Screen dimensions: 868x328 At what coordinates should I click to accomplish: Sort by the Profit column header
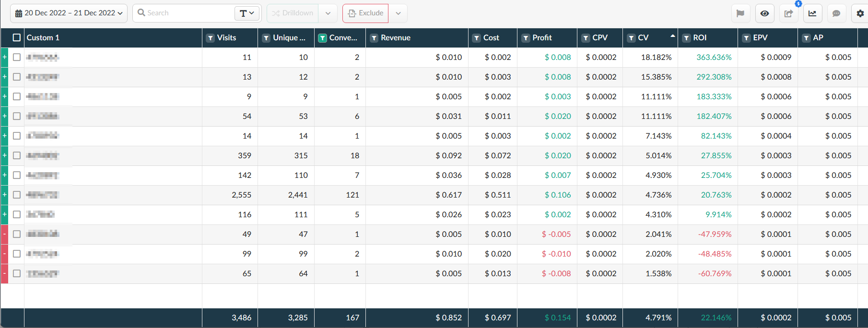[542, 37]
